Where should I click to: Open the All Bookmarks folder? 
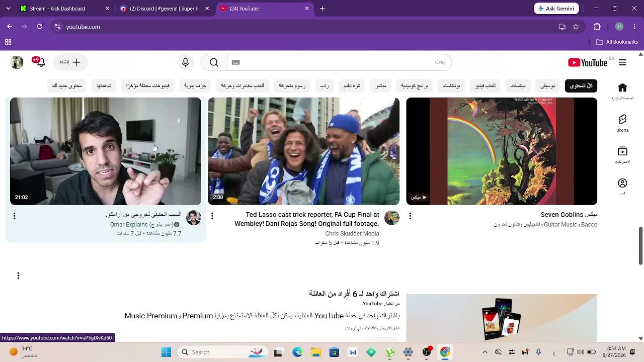point(617,42)
